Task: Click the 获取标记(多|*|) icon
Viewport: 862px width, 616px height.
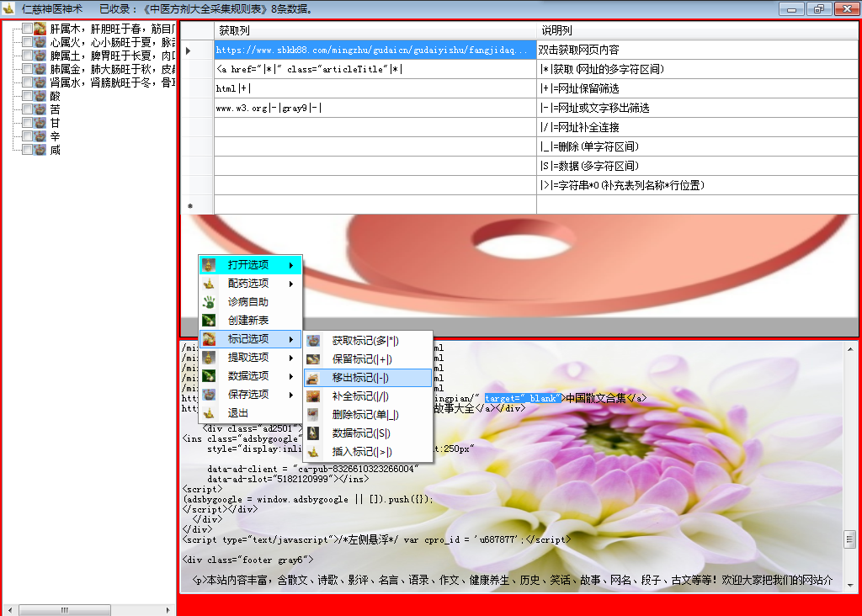Action: point(313,341)
